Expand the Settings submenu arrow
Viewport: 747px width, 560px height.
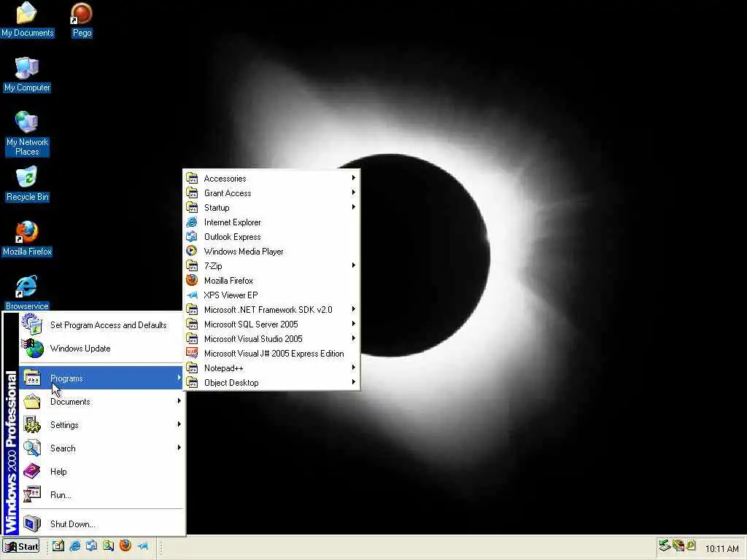click(179, 424)
